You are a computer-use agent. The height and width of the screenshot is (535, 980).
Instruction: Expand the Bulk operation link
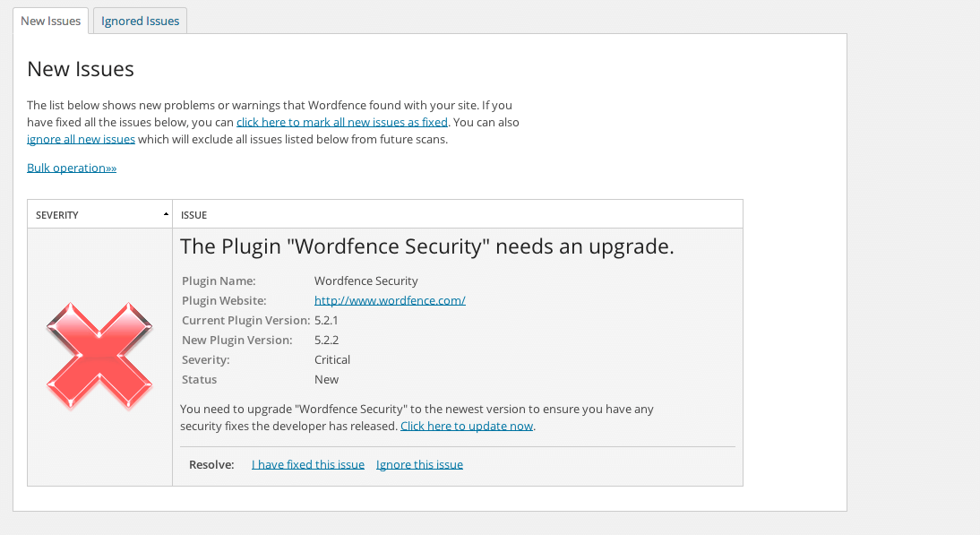tap(72, 168)
